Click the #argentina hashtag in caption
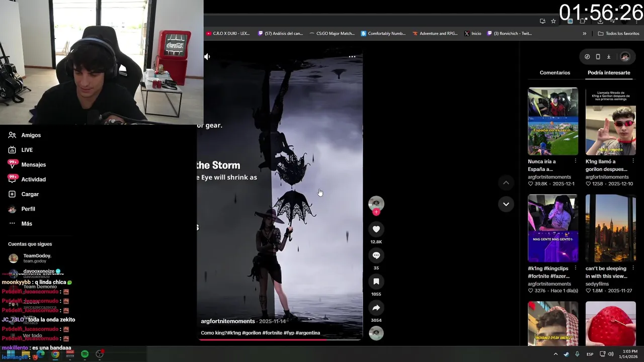Viewport: 644px width, 362px height. [x=307, y=333]
